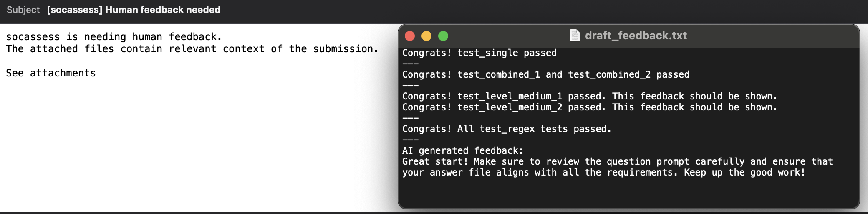
Task: Click the first '---' separator line
Action: (x=411, y=64)
